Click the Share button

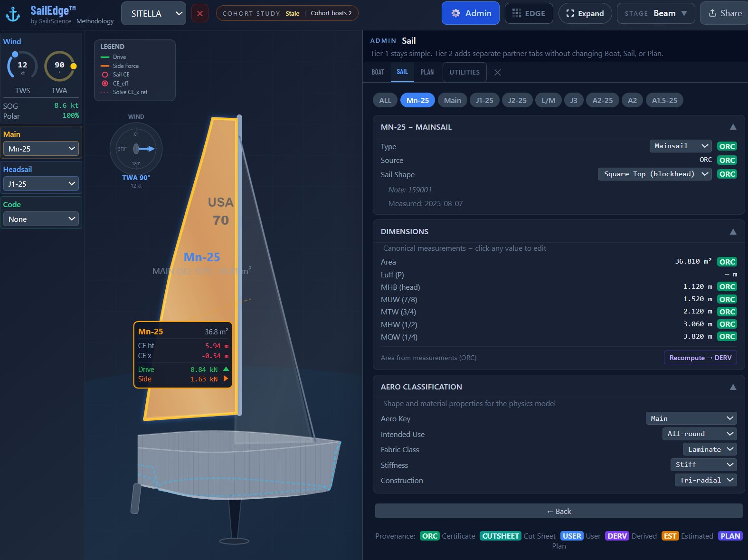pos(725,13)
